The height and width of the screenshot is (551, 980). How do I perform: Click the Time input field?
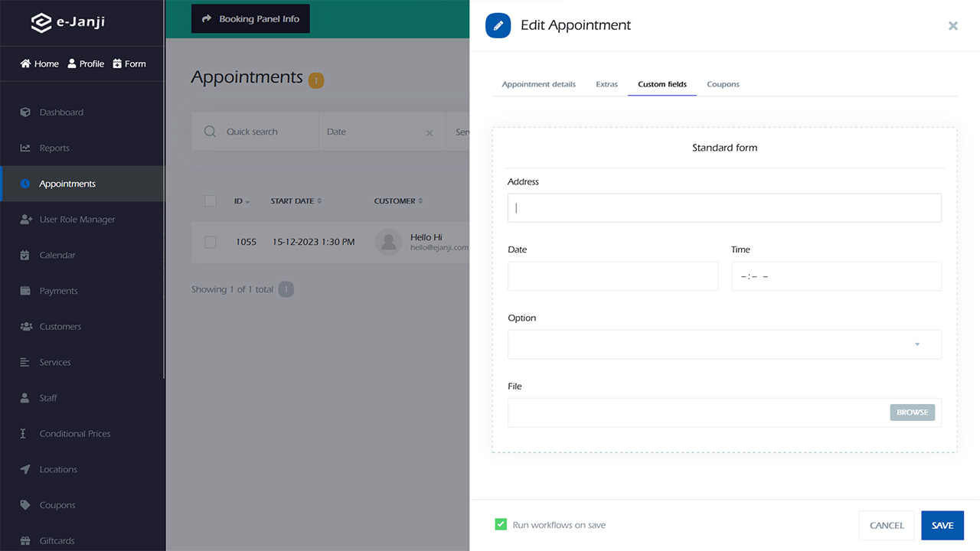[x=836, y=276]
